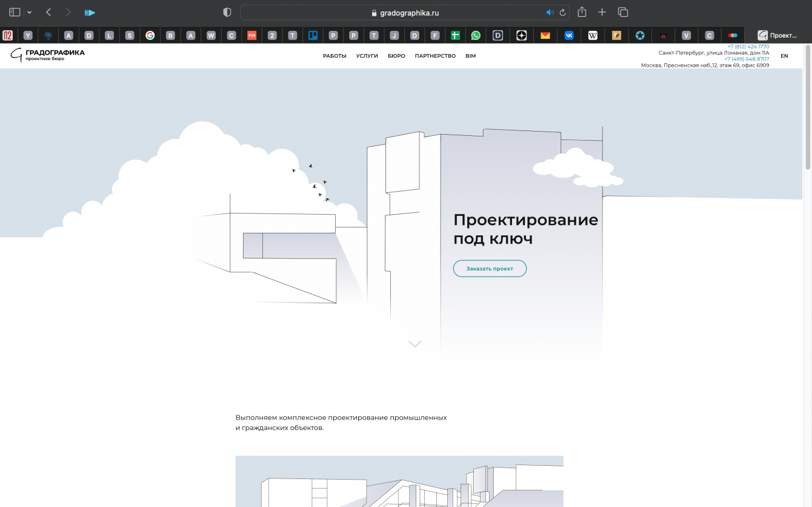Open the Wikipedia pinned tab

[x=593, y=36]
